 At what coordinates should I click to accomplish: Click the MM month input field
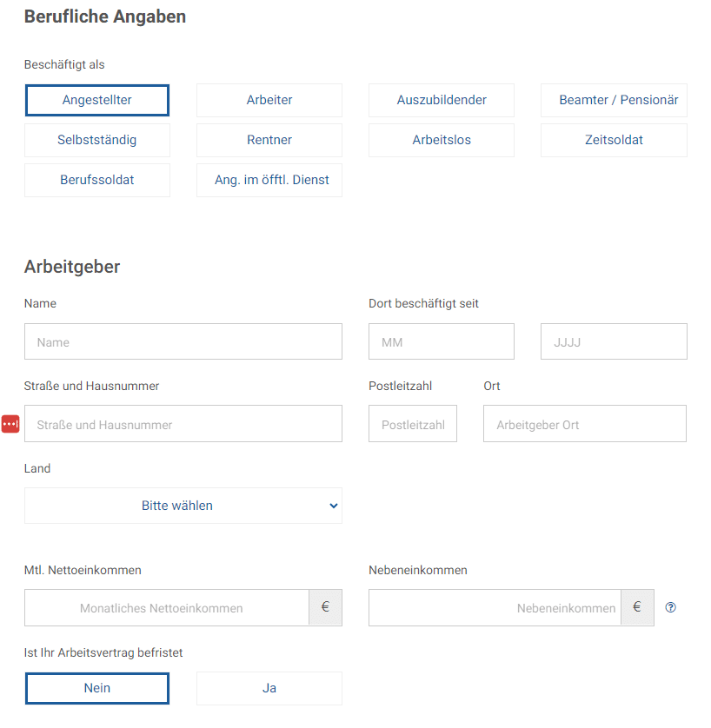442,341
